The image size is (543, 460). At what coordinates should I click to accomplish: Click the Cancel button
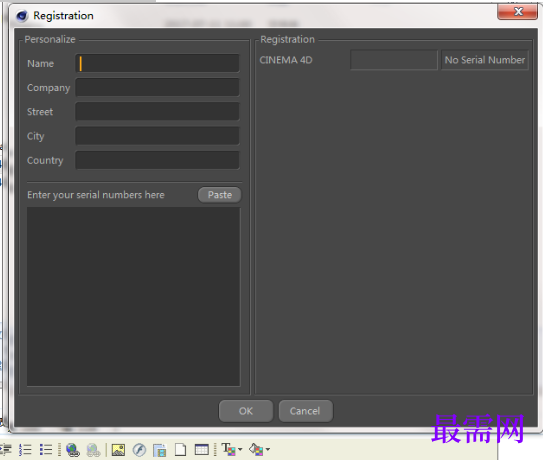[x=305, y=411]
